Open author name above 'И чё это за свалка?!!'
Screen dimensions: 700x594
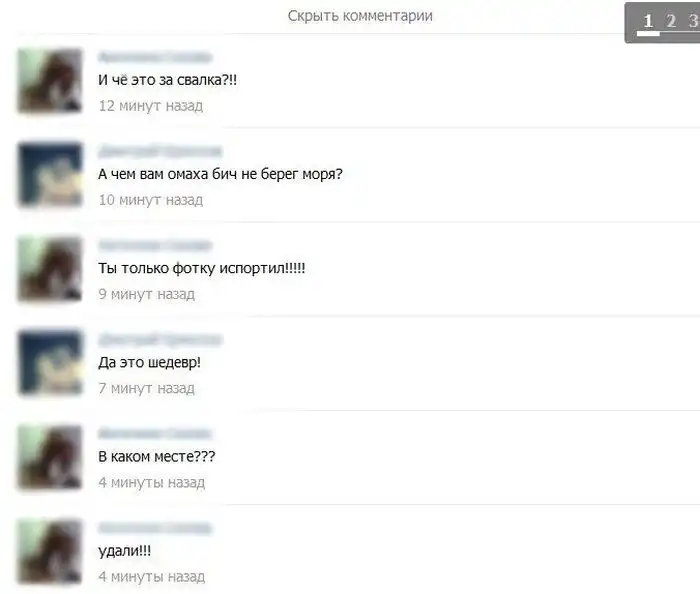click(154, 58)
